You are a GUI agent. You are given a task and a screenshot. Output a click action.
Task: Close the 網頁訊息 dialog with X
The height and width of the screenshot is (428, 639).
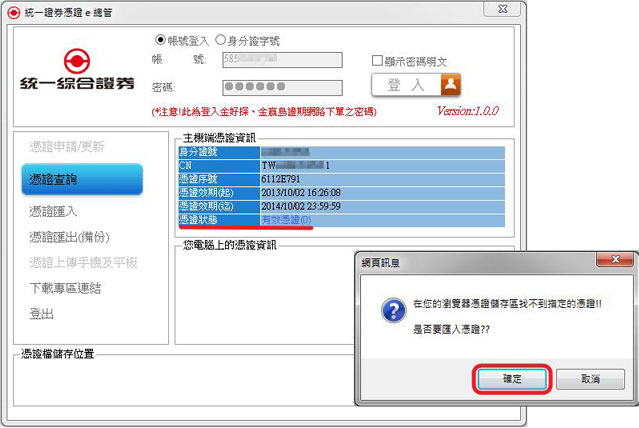[615, 260]
